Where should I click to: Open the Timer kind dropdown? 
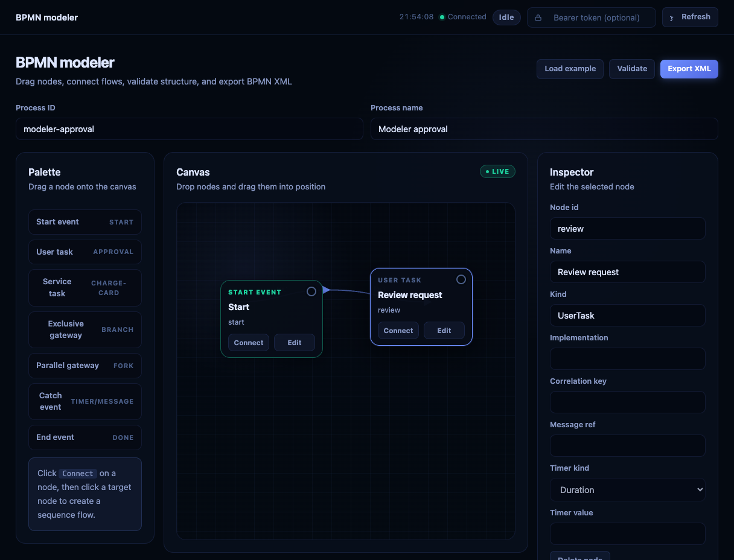click(628, 489)
